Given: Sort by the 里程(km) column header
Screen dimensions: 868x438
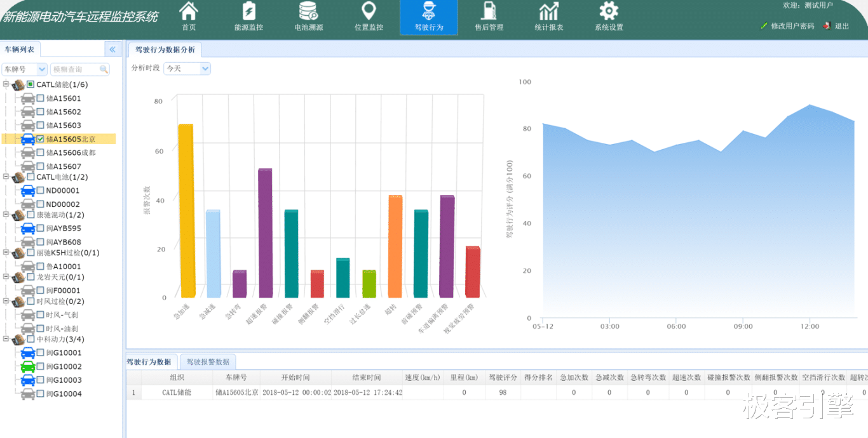Looking at the screenshot, I should pyautogui.click(x=464, y=377).
